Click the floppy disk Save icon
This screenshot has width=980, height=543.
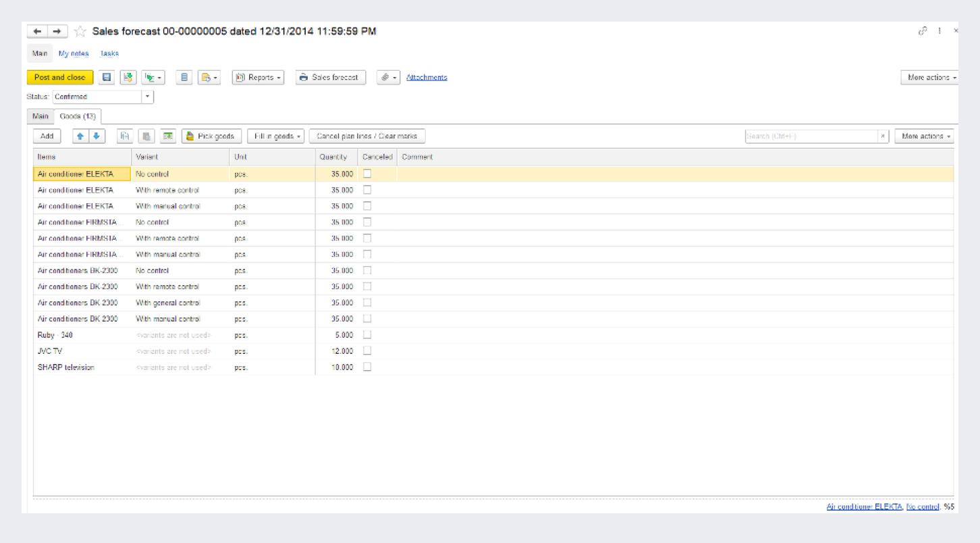(107, 78)
